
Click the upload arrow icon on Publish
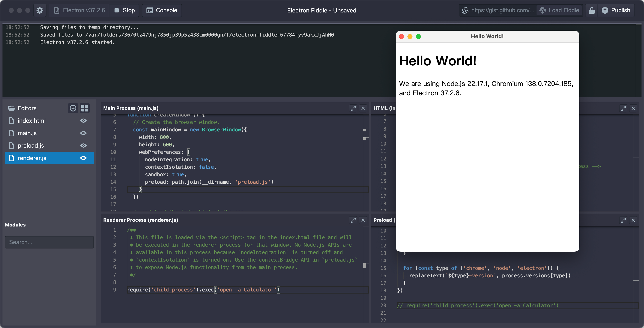pyautogui.click(x=605, y=10)
